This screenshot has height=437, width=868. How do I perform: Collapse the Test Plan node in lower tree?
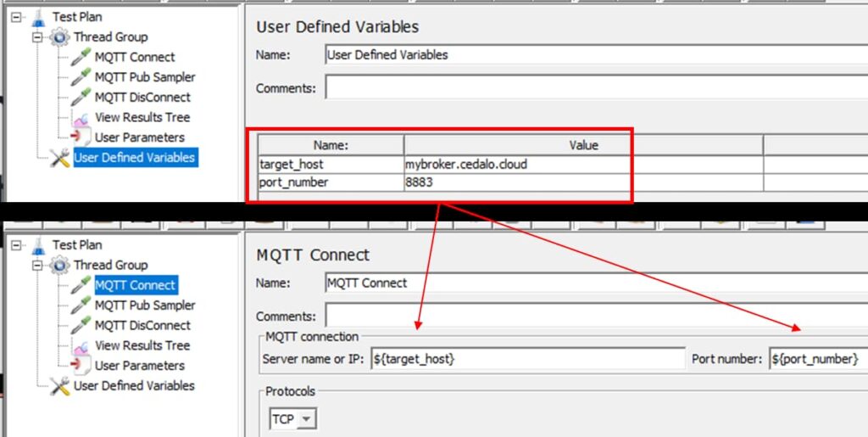[15, 245]
